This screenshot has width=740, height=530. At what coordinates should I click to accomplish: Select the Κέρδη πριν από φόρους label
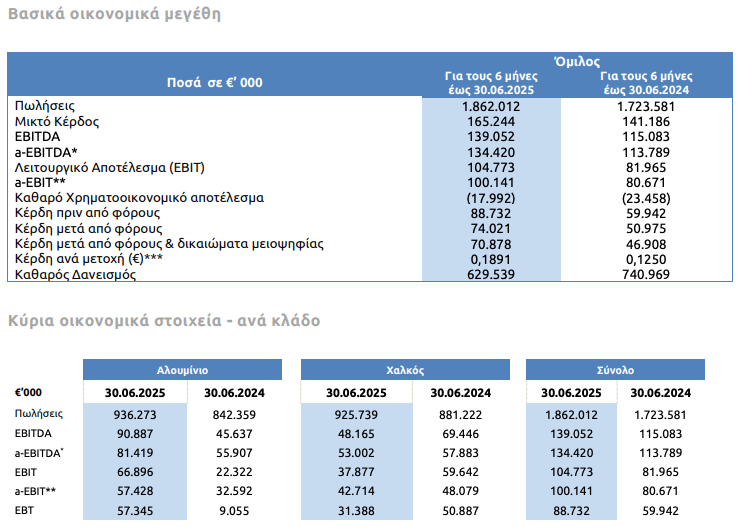pyautogui.click(x=87, y=213)
